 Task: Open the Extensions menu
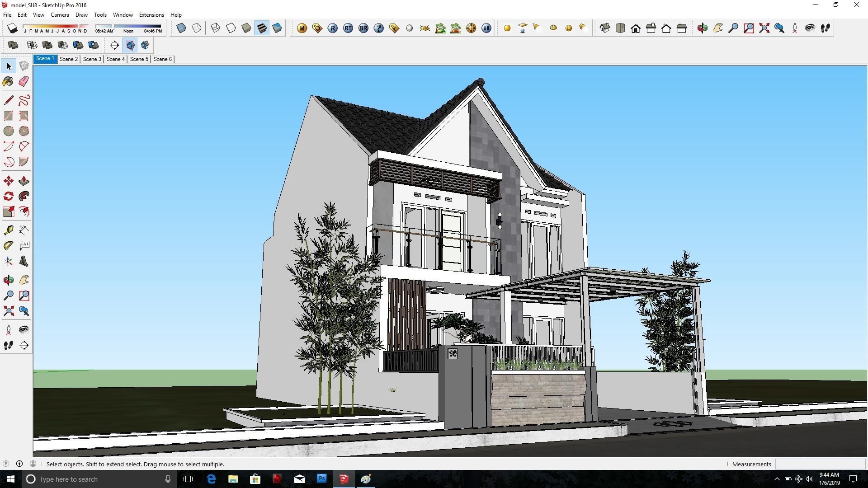pos(151,14)
